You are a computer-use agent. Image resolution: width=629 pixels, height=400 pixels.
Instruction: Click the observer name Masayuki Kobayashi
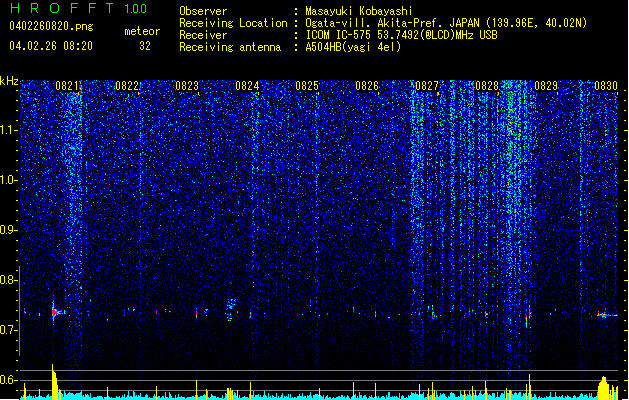click(359, 11)
